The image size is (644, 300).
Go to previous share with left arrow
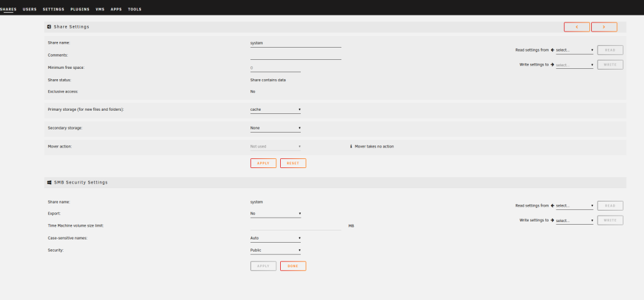(x=576, y=26)
